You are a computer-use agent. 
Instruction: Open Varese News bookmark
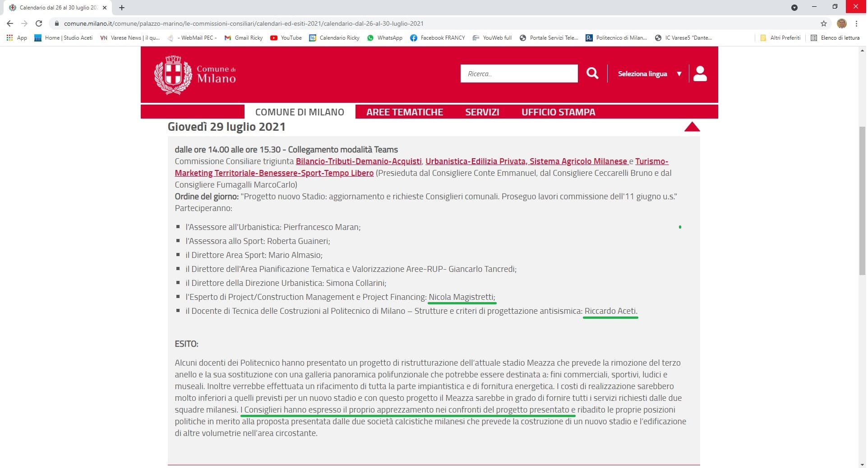pos(130,38)
